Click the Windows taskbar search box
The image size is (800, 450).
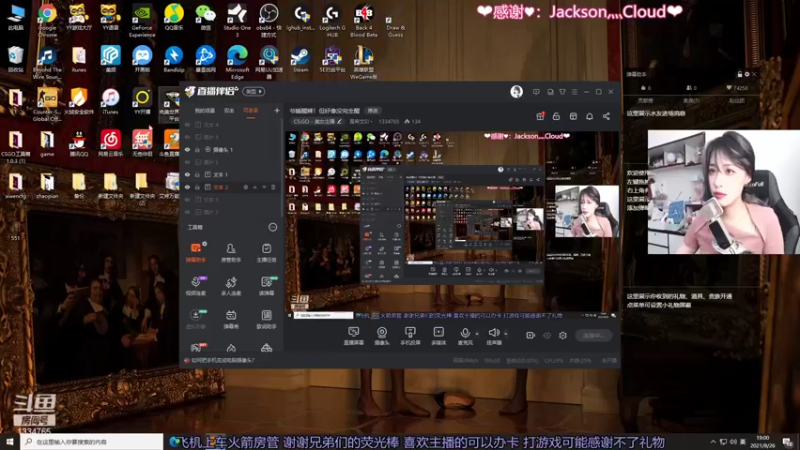click(92, 441)
